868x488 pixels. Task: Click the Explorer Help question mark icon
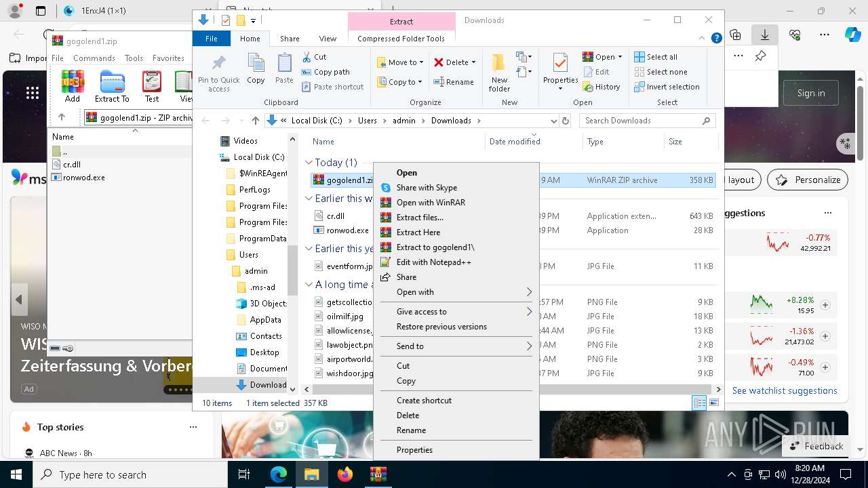point(716,39)
